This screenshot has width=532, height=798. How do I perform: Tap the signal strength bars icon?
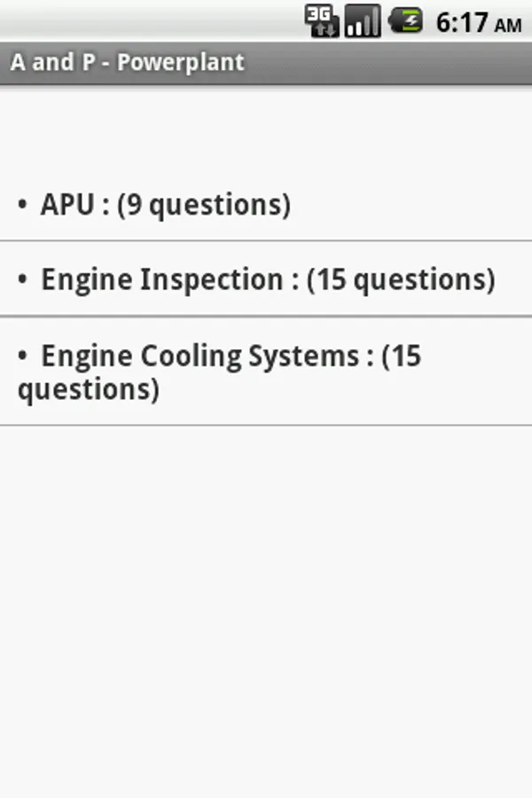[363, 20]
